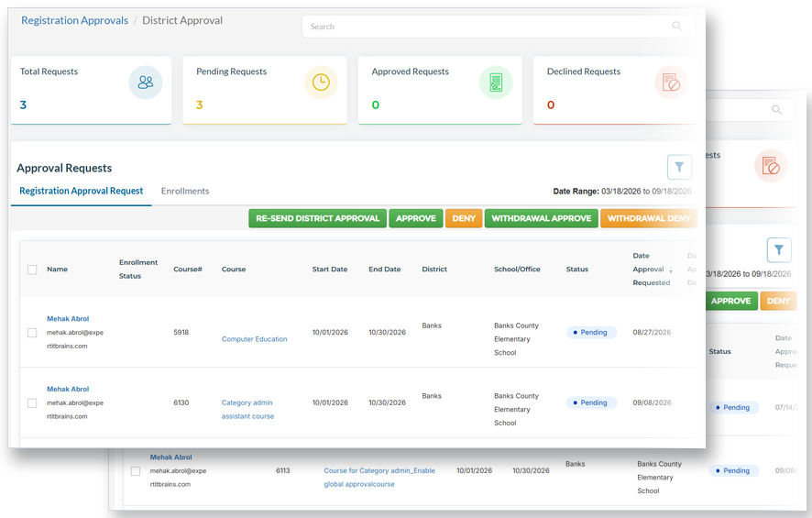812x518 pixels.
Task: Click the School/Office column header
Action: point(517,270)
